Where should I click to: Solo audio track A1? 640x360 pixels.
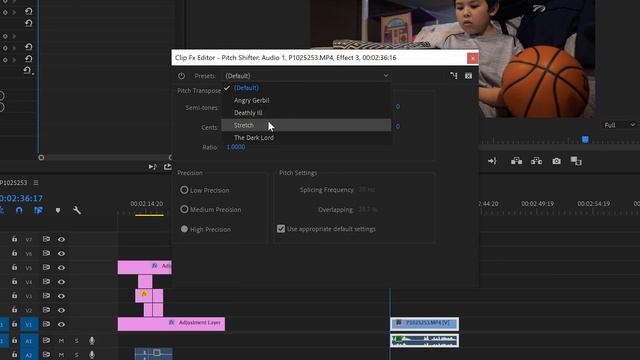tap(76, 340)
